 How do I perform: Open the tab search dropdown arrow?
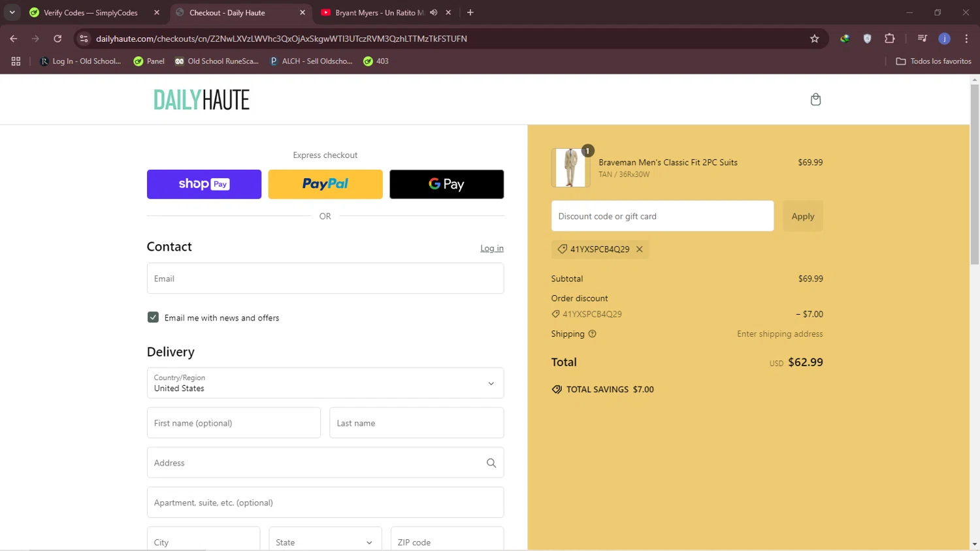(12, 12)
